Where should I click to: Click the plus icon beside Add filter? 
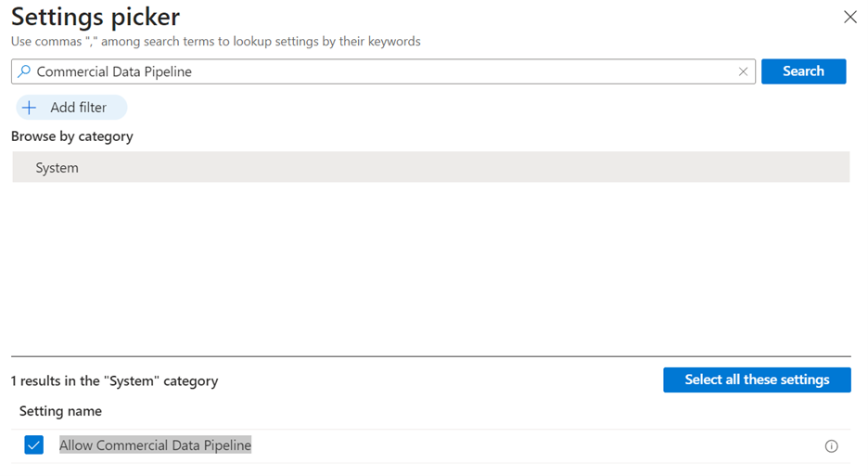[30, 108]
